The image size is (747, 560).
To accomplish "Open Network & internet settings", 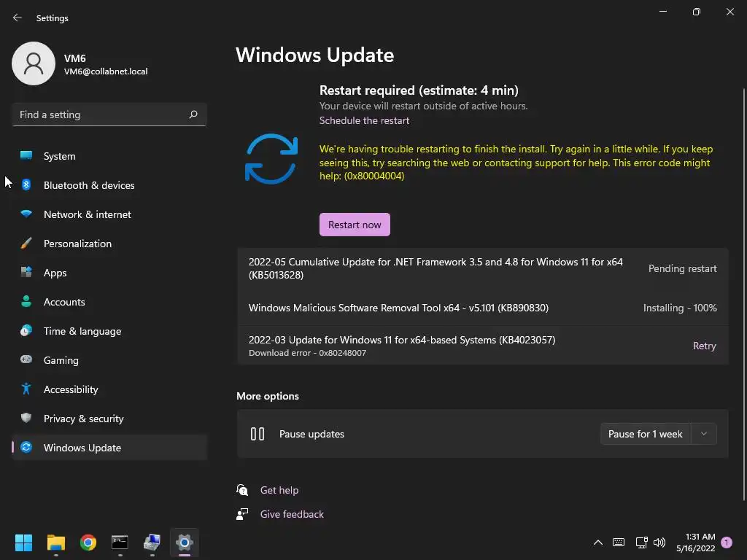I will 109,214.
